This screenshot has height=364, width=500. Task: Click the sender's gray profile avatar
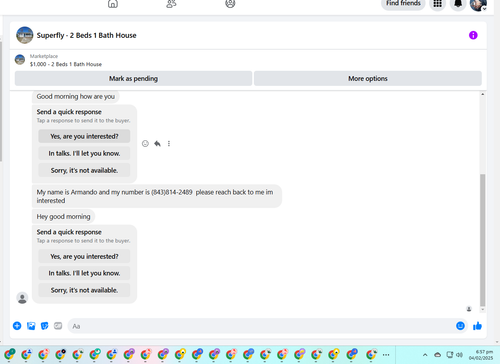tap(22, 298)
